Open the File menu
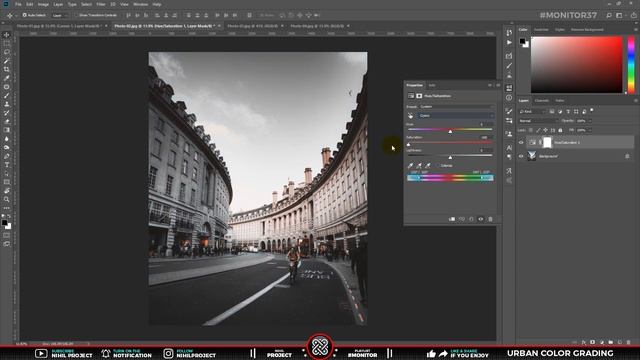Image resolution: width=640 pixels, height=360 pixels. point(18,4)
